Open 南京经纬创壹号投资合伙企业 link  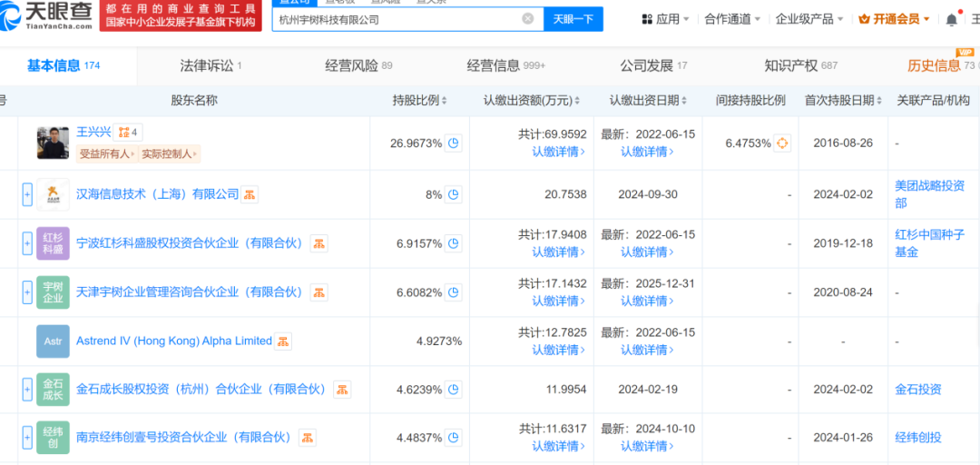pyautogui.click(x=184, y=438)
